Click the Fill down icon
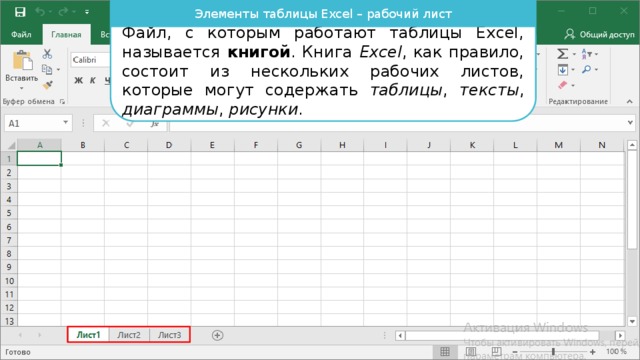 (x=562, y=70)
